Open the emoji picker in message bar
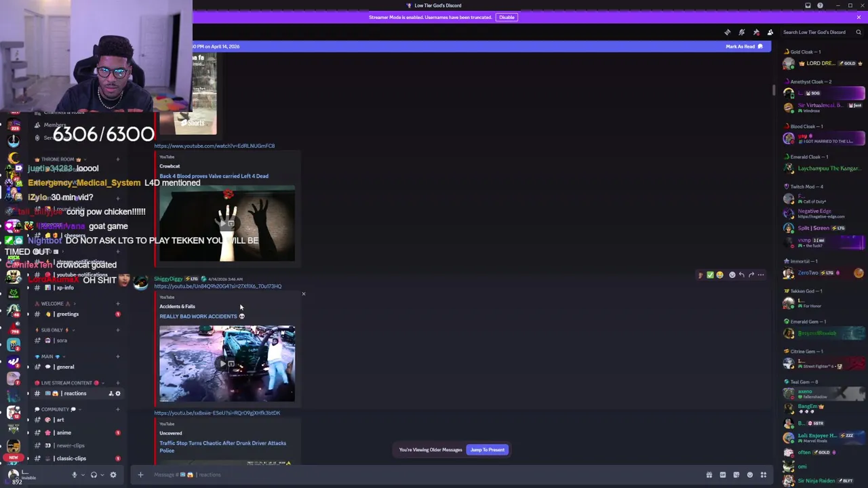868x488 pixels. click(749, 474)
